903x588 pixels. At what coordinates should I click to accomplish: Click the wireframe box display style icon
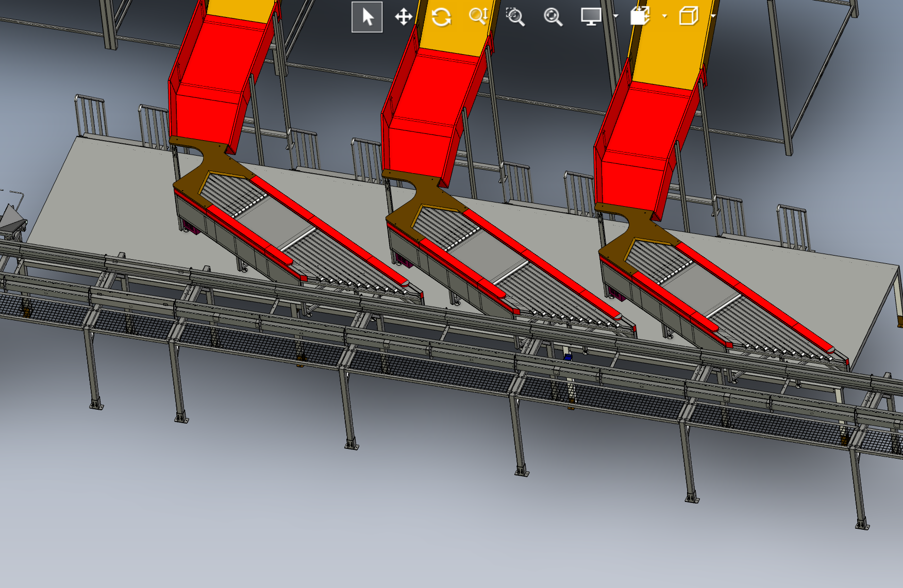(x=689, y=16)
